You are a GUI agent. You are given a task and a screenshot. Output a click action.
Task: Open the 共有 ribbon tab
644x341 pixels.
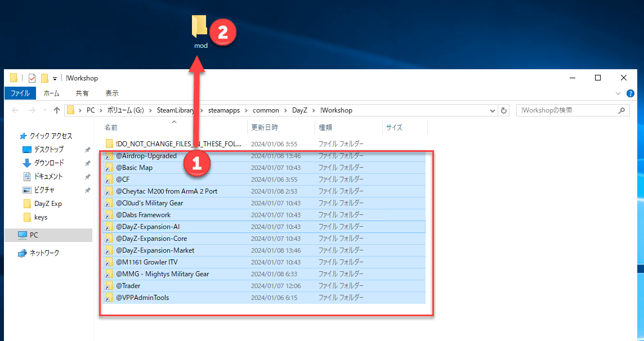point(82,93)
